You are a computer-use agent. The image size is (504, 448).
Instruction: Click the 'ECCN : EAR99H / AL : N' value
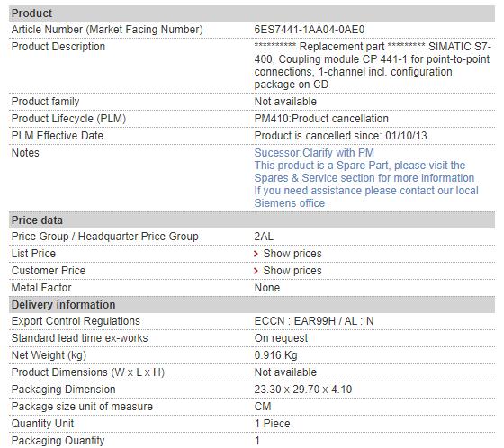(314, 321)
